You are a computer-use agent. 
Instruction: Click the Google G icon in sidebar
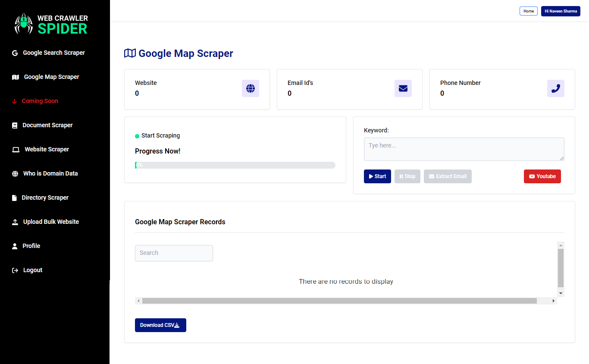pos(15,53)
